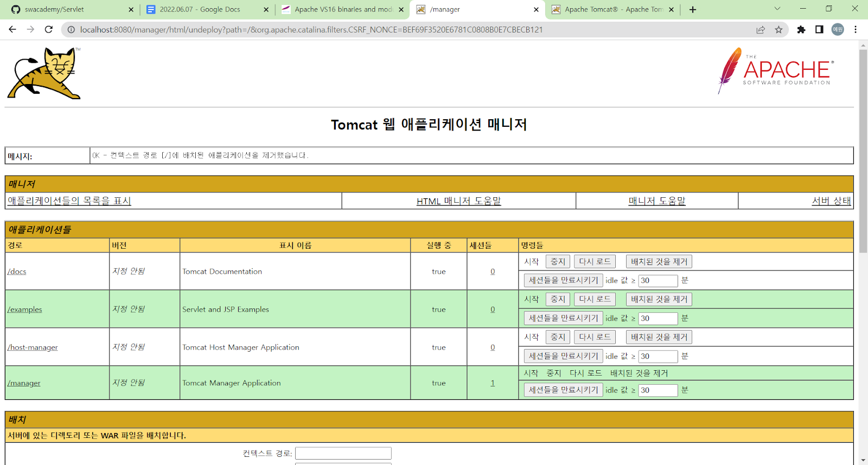Open the /manager application path
This screenshot has height=465, width=868.
[x=24, y=383]
